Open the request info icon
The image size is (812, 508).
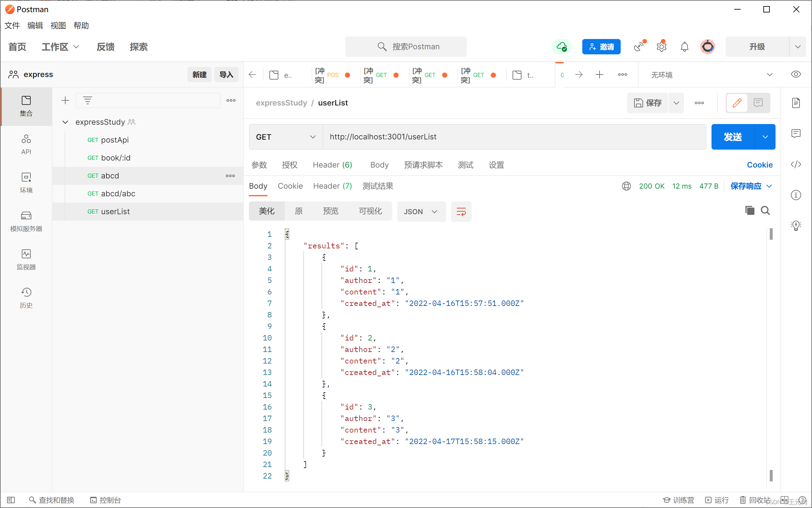coord(796,195)
